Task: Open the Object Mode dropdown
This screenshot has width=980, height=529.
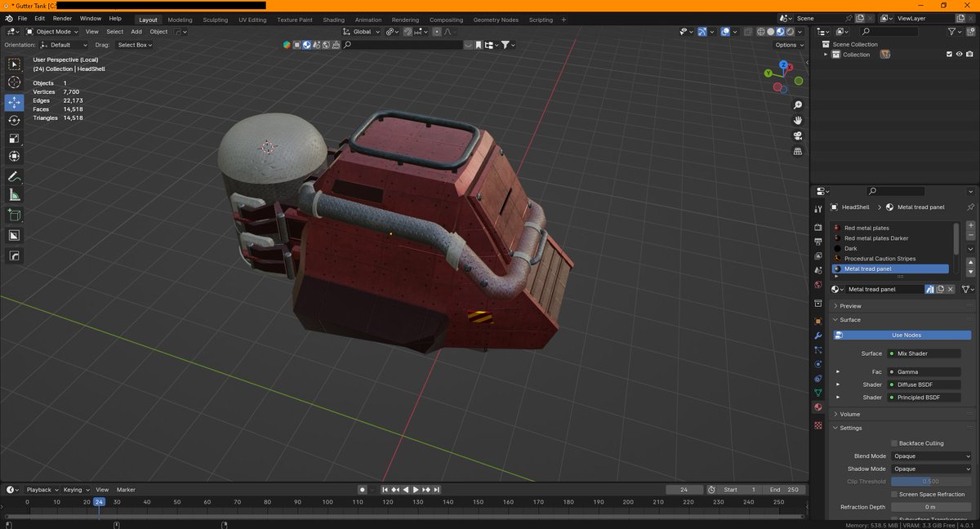Action: click(x=54, y=32)
